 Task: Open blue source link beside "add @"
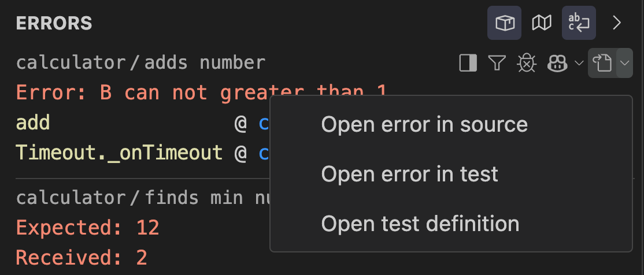pyautogui.click(x=265, y=123)
